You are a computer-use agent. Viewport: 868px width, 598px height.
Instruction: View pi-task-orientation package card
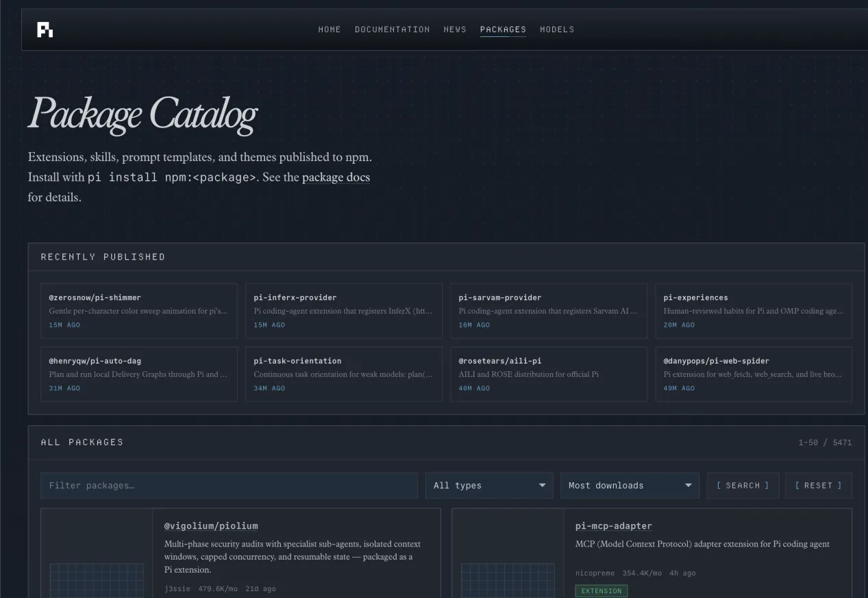(344, 374)
